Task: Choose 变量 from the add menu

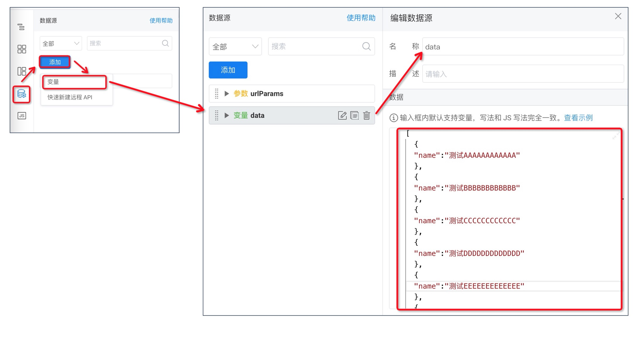Action: 74,82
